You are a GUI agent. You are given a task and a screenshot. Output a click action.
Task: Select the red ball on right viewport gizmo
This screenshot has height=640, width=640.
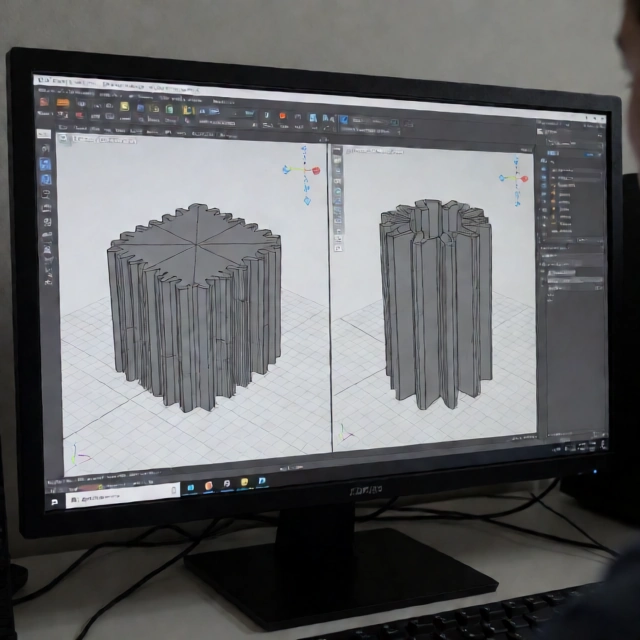[524, 179]
